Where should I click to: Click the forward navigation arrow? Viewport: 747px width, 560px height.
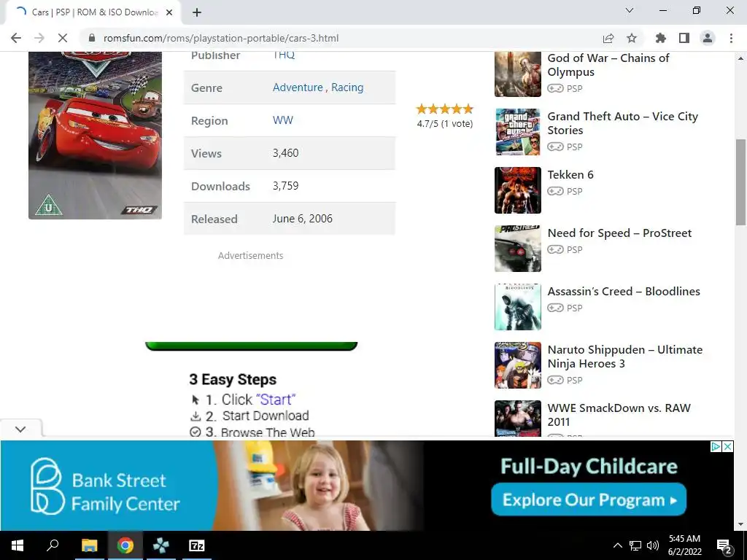[39, 38]
